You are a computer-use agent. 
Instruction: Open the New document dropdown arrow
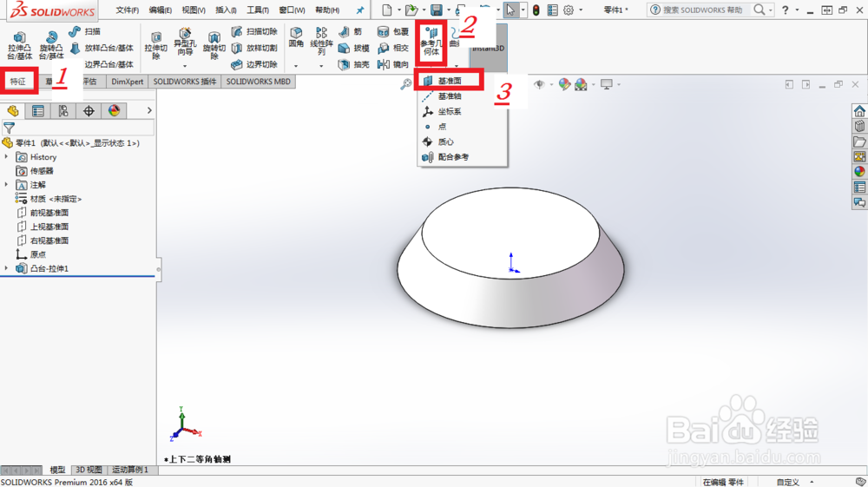pyautogui.click(x=398, y=10)
